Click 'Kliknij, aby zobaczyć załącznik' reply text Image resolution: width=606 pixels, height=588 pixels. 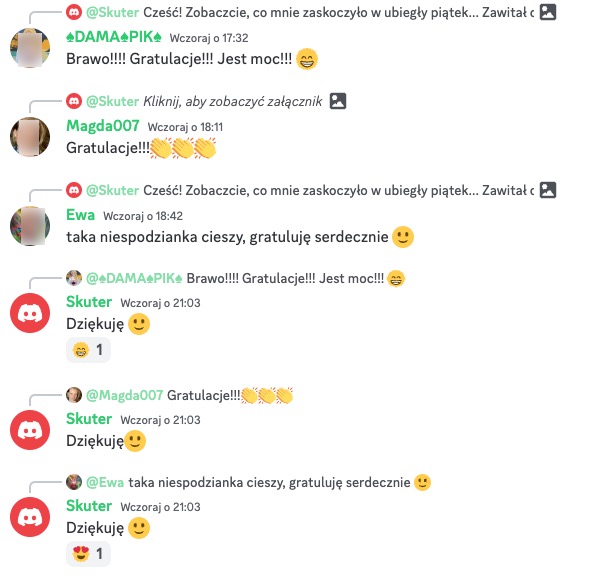pos(233,101)
